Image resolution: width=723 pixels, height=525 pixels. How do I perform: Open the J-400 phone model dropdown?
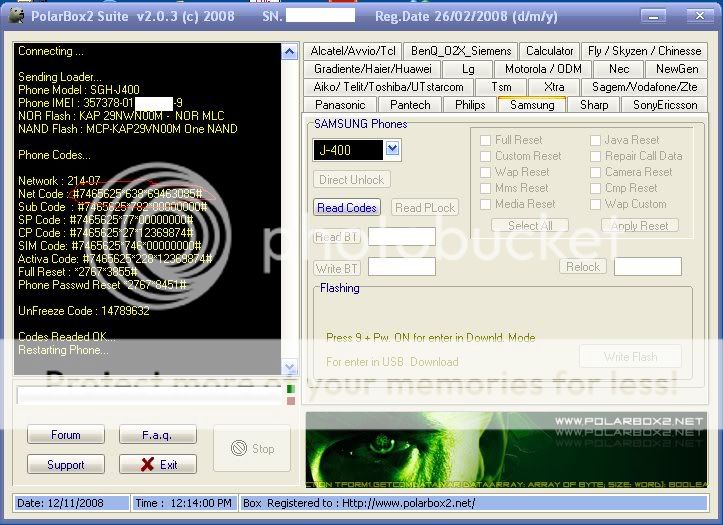coord(392,148)
